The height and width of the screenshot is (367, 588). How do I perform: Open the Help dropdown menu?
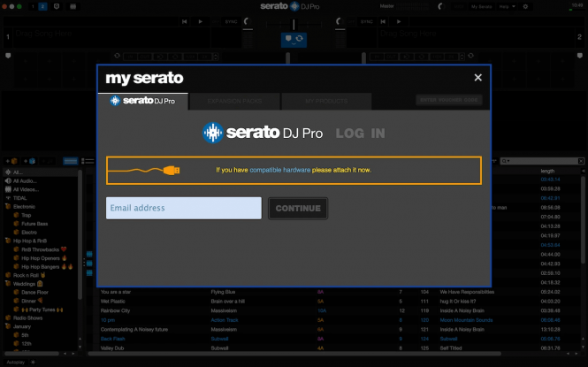pos(507,6)
